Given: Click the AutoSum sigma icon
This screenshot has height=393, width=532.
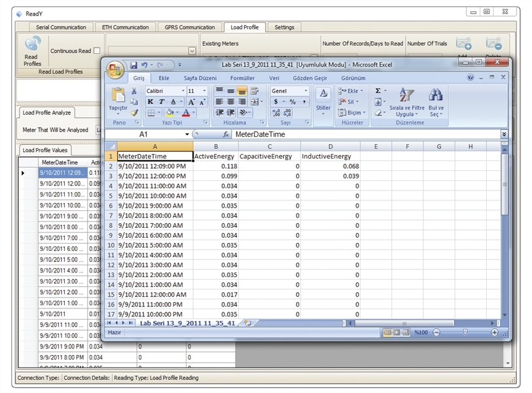Looking at the screenshot, I should (378, 90).
